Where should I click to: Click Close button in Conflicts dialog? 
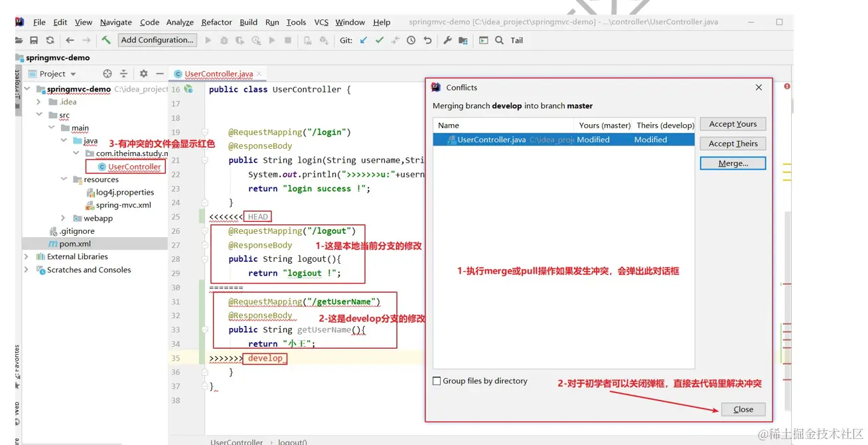click(x=743, y=410)
